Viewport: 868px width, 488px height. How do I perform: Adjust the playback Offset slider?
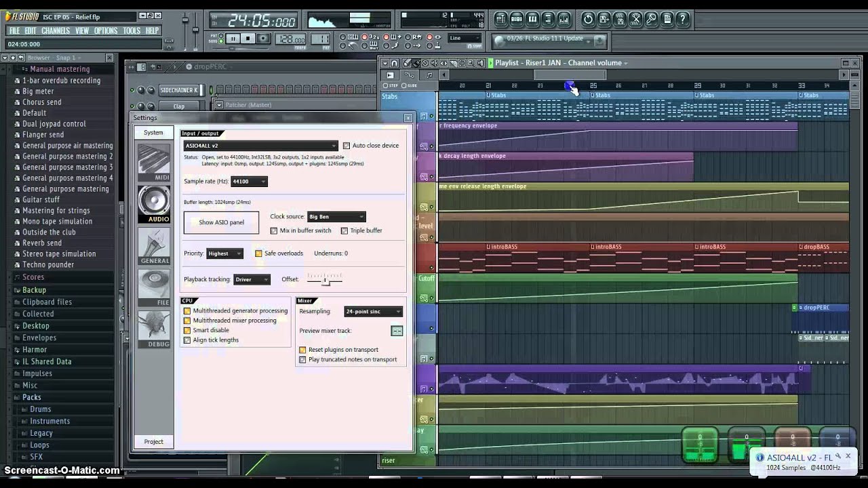325,279
